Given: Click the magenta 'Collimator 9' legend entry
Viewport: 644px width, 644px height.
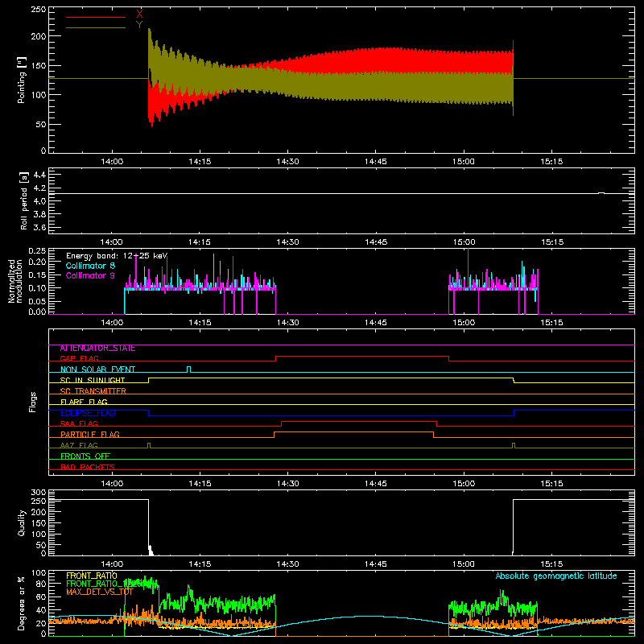Looking at the screenshot, I should point(90,275).
